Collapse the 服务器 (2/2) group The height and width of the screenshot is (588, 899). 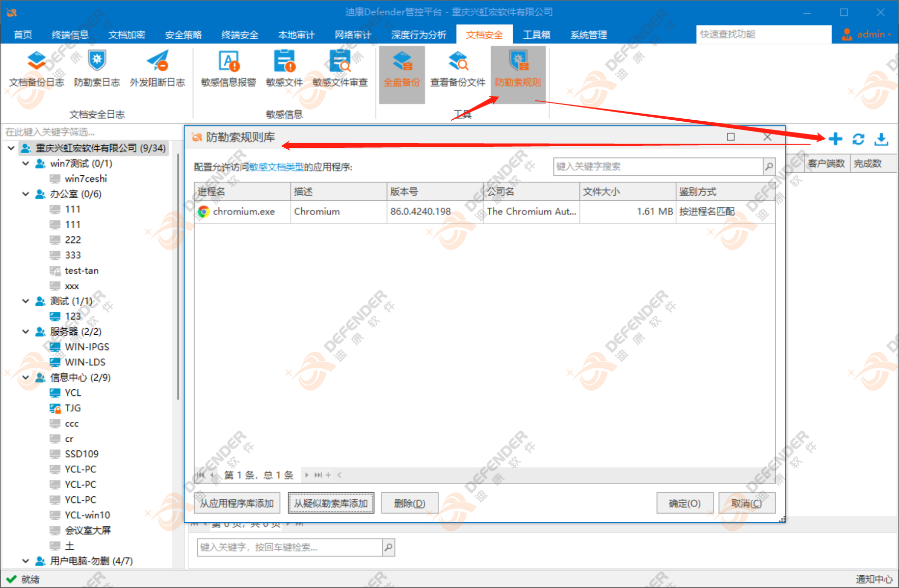(x=25, y=332)
